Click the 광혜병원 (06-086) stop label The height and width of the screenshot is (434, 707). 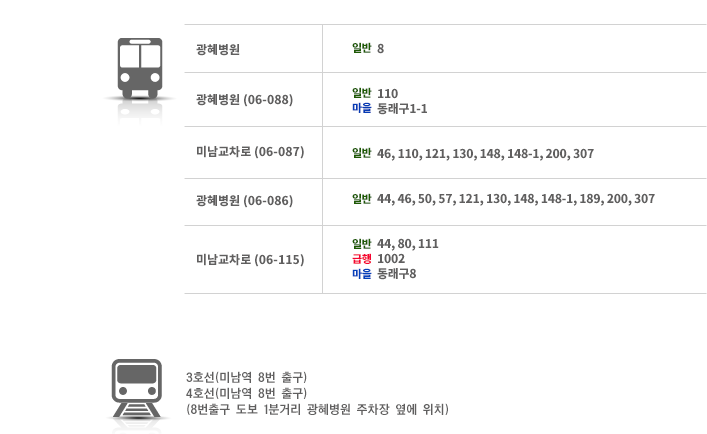244,201
